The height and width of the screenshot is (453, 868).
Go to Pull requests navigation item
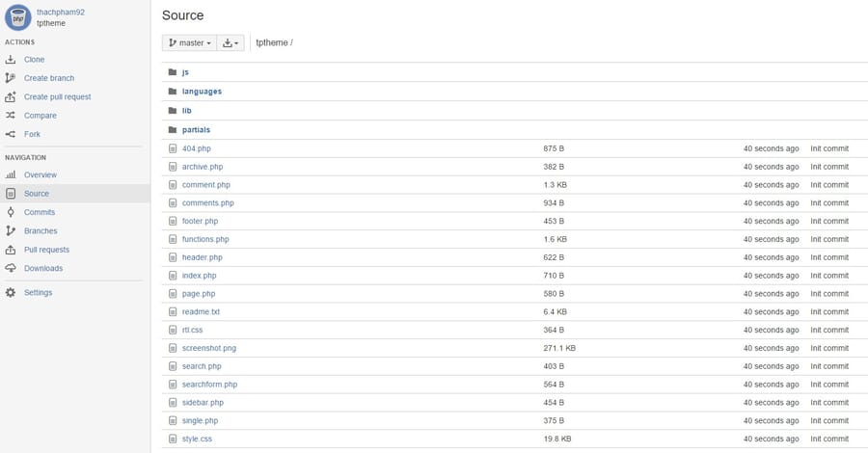46,250
